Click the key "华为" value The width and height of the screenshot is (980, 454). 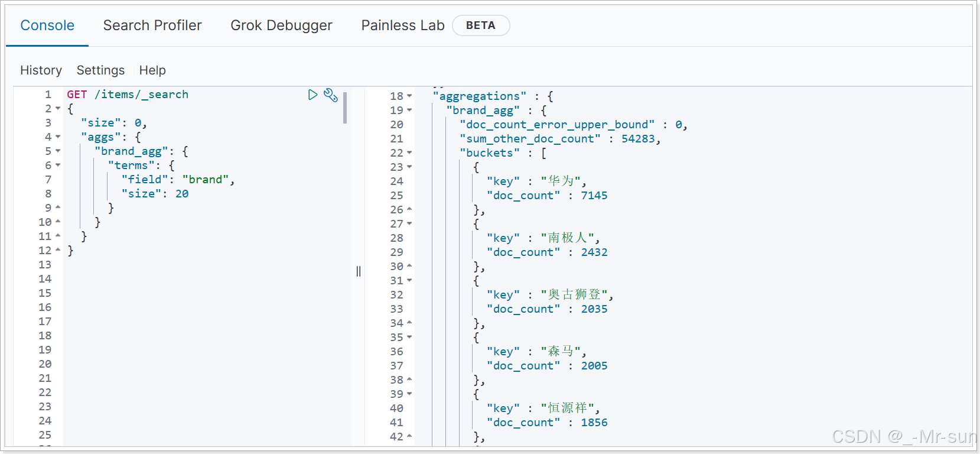561,181
